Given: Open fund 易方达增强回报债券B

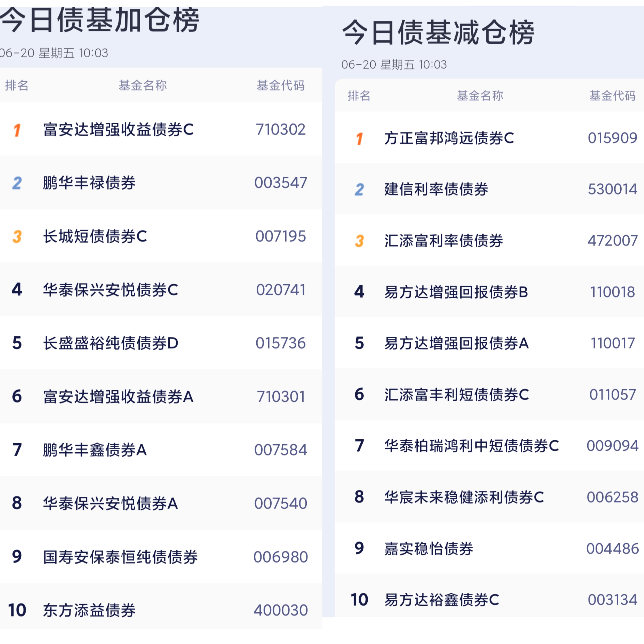Looking at the screenshot, I should (456, 292).
